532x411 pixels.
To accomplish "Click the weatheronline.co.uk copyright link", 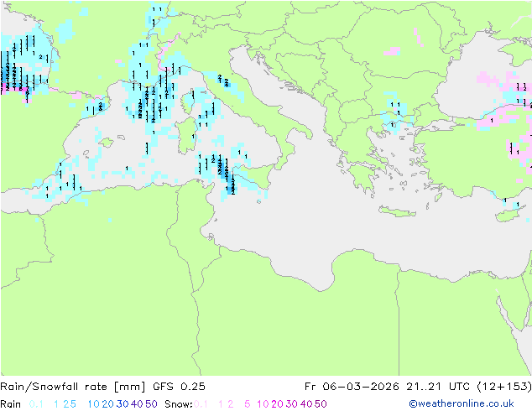I will click(x=462, y=403).
